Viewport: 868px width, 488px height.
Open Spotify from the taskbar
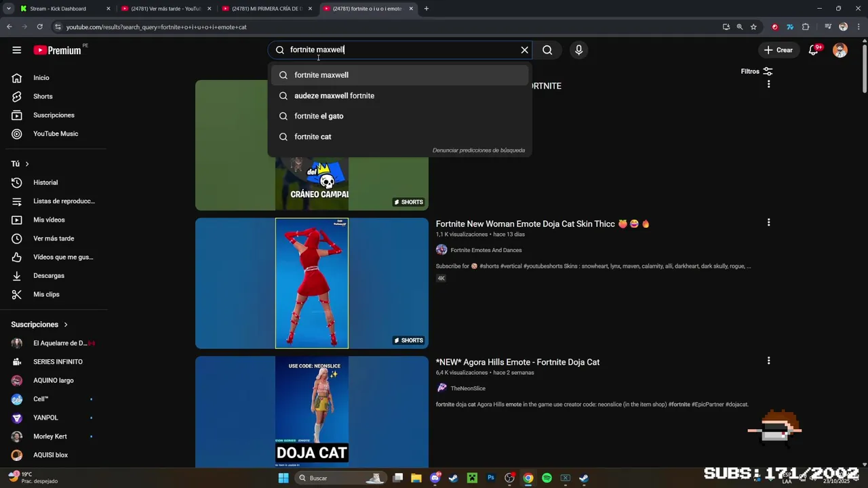pyautogui.click(x=547, y=478)
